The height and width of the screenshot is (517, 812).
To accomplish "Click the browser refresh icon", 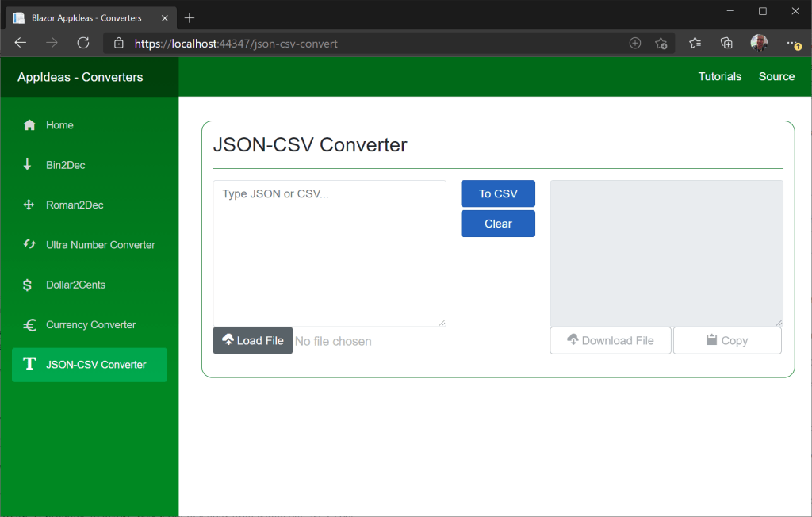I will [x=83, y=44].
